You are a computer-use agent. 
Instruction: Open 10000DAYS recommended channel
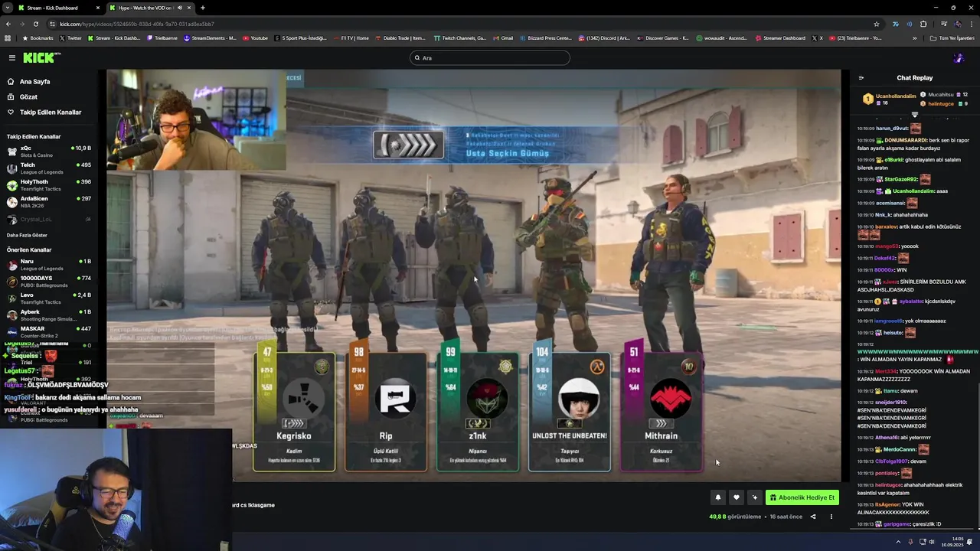pos(49,282)
